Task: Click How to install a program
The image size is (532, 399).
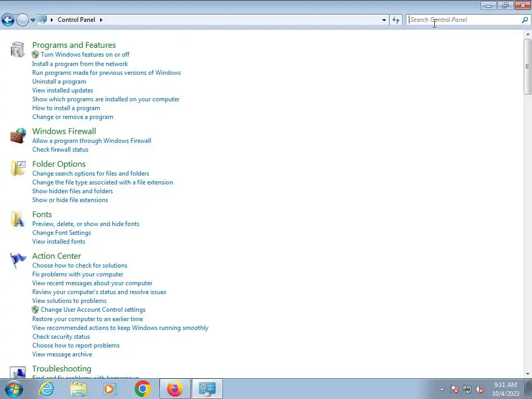Action: click(66, 108)
